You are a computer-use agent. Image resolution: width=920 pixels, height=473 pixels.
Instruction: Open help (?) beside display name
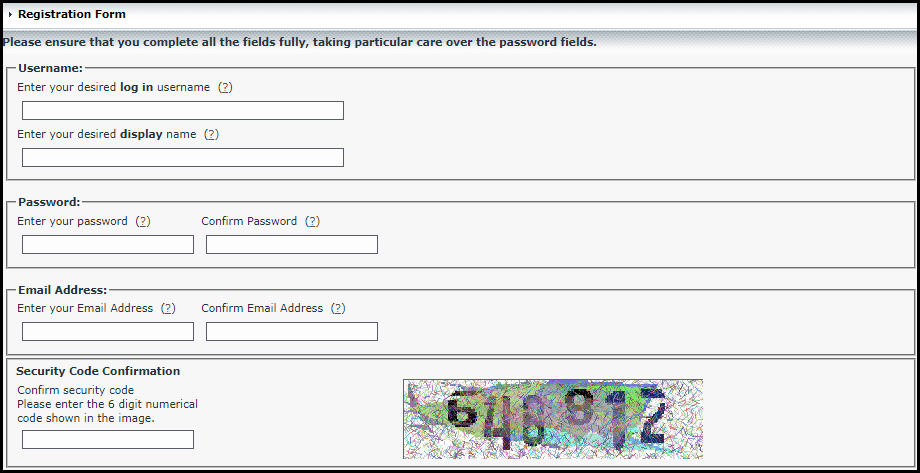[211, 134]
